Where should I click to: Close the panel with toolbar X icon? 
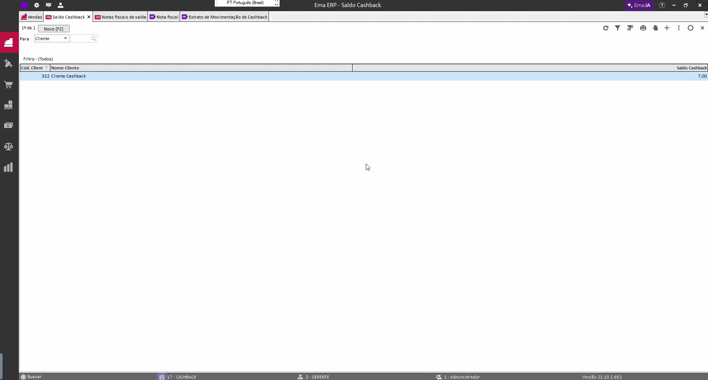702,28
